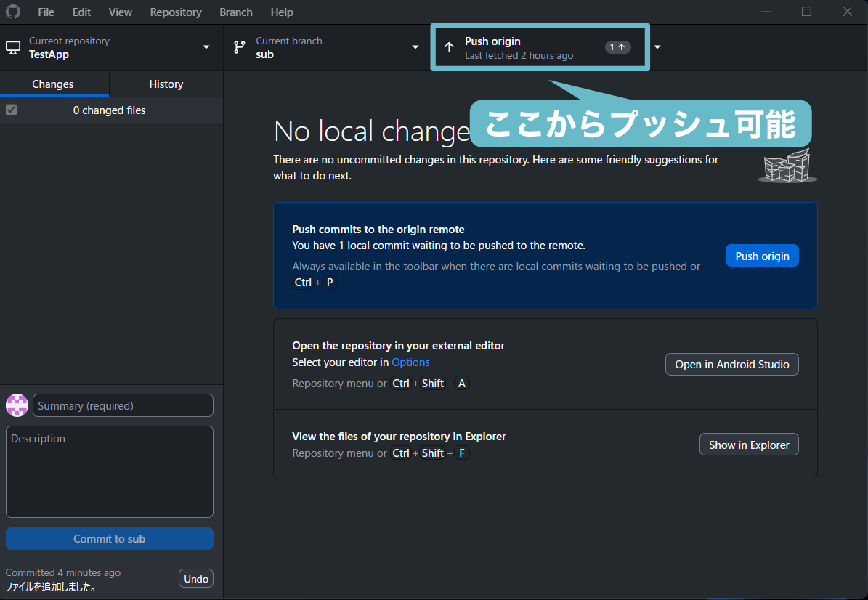Click the blue Push origin button
The width and height of the screenshot is (868, 600).
point(762,256)
